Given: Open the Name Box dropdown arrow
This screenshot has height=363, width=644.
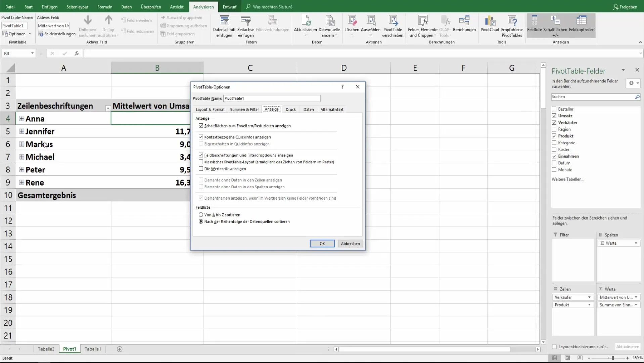Looking at the screenshot, I should [32, 53].
